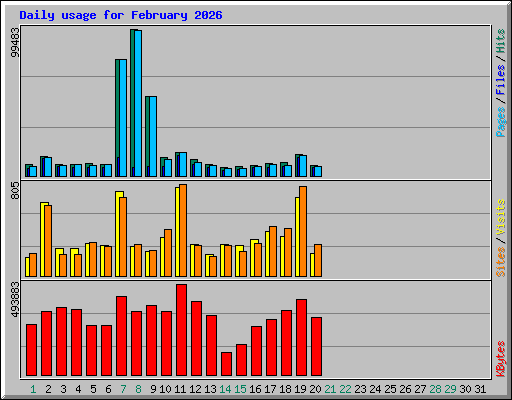Click day label 5 on the x-axis
512x400 pixels.
tap(93, 389)
